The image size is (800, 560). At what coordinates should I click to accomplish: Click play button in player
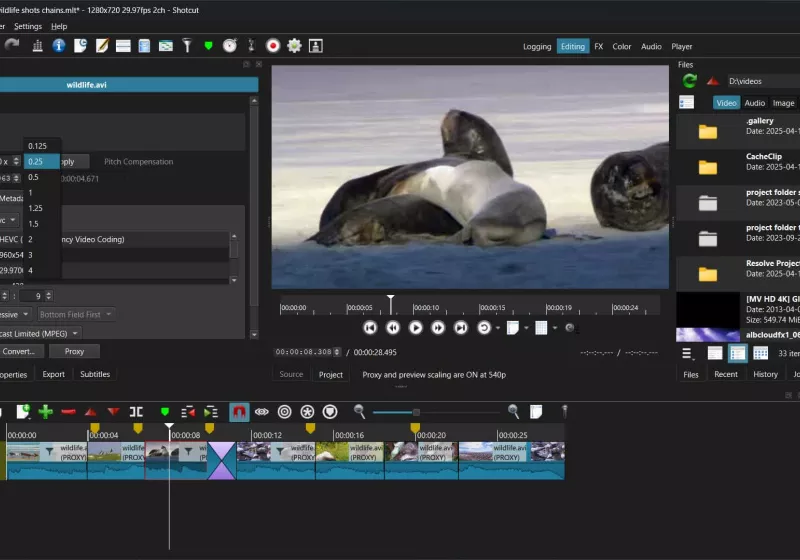click(x=415, y=327)
